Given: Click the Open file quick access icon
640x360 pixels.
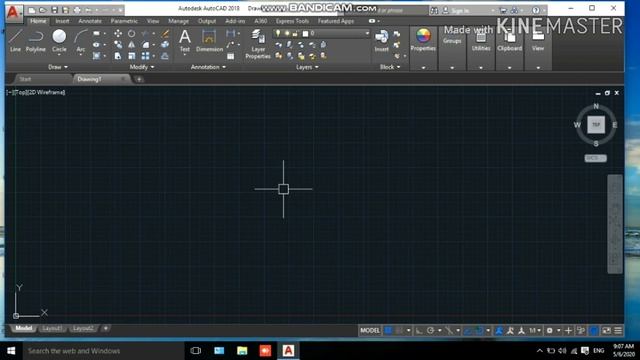Looking at the screenshot, I should pyautogui.click(x=43, y=10).
